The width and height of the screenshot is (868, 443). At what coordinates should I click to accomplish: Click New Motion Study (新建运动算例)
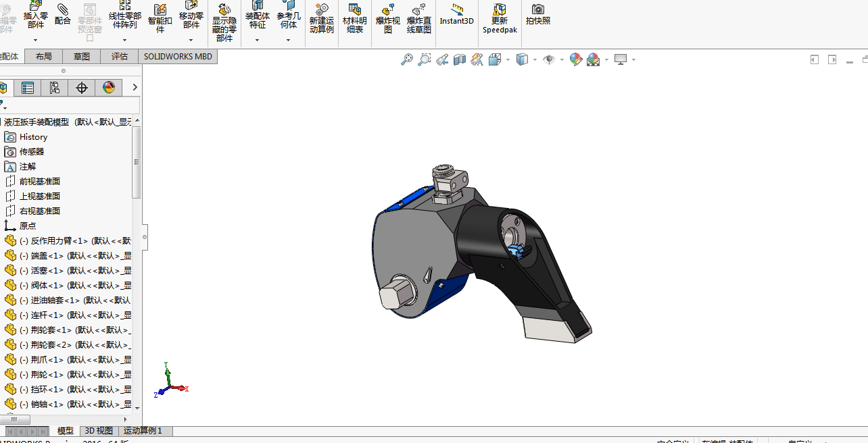pyautogui.click(x=322, y=18)
